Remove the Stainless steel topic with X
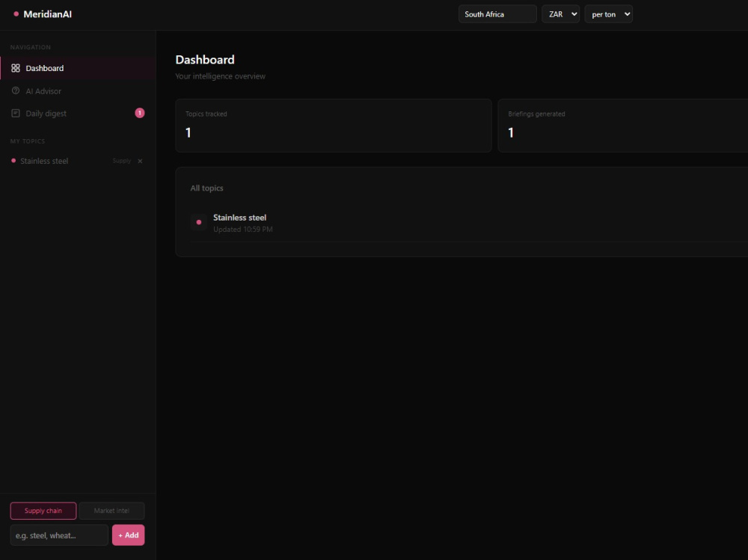 click(141, 161)
